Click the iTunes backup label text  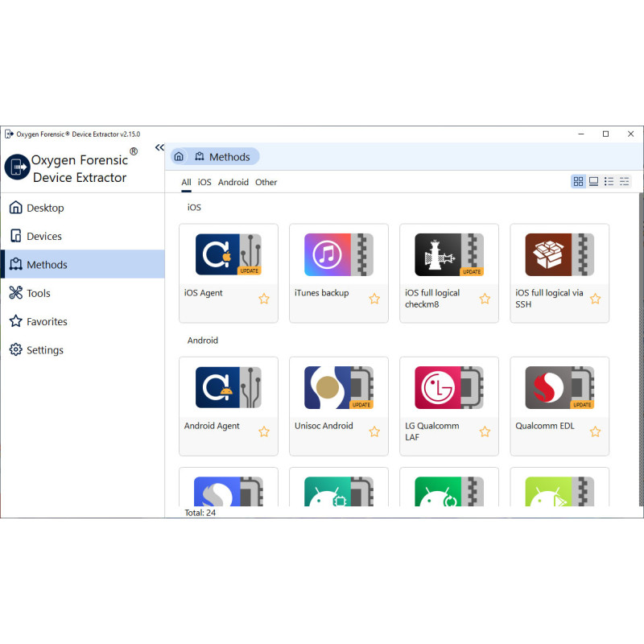(321, 293)
